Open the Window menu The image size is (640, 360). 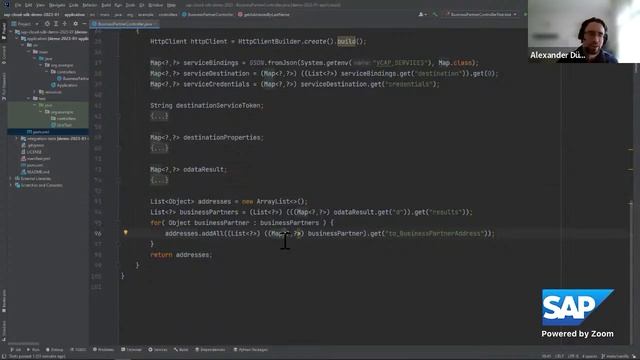156,5
